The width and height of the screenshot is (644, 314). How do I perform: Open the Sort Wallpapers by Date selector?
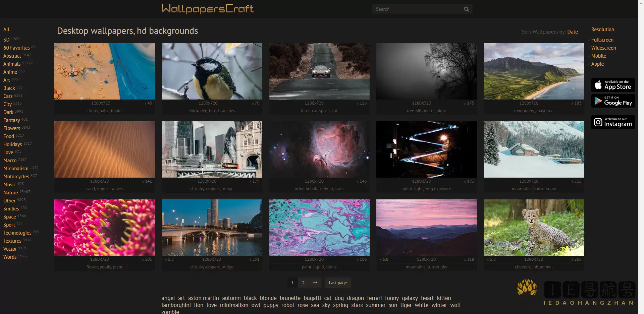click(x=572, y=32)
